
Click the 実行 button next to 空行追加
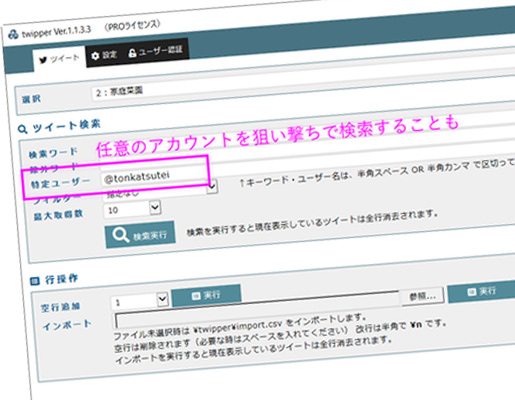click(206, 295)
